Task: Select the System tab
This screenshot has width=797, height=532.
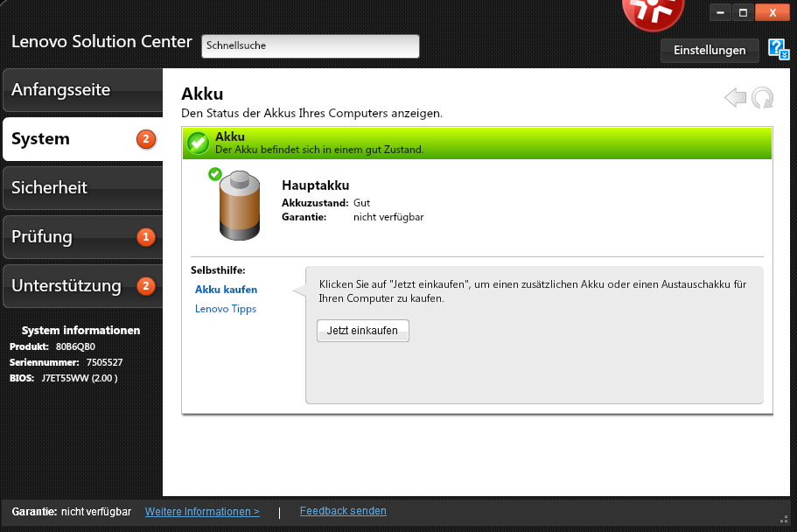Action: (x=83, y=139)
